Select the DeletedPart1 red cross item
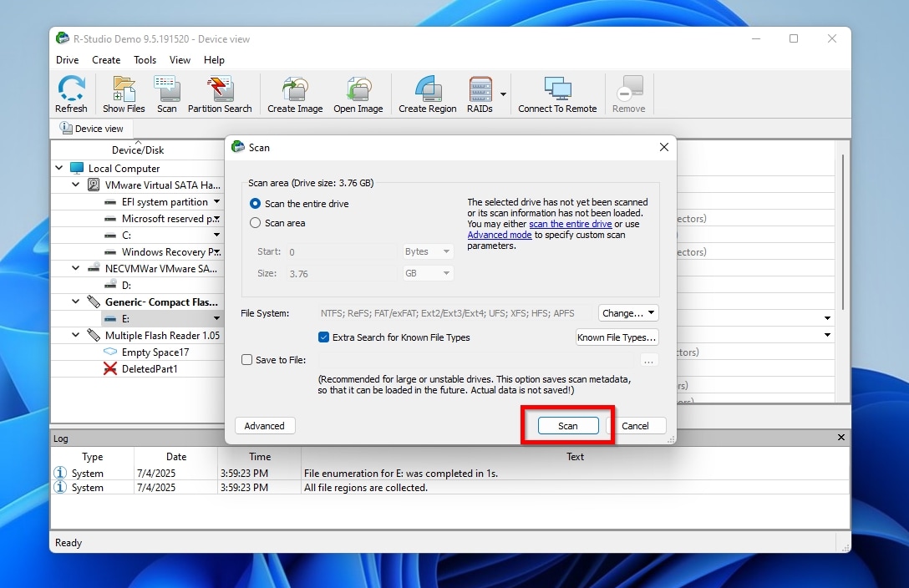 110,368
